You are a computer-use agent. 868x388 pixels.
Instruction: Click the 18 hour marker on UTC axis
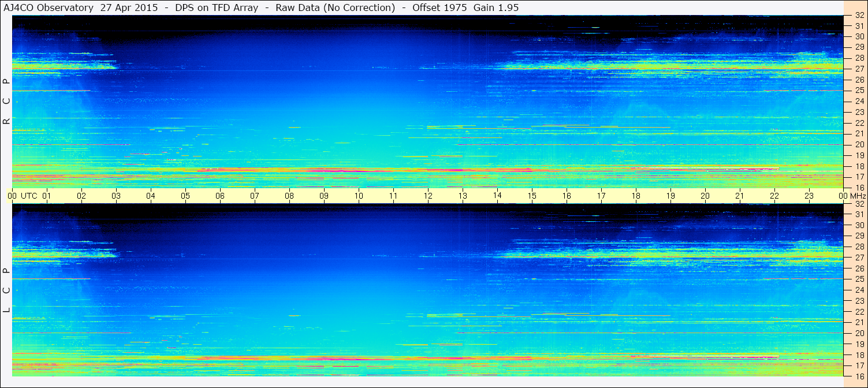coord(636,196)
